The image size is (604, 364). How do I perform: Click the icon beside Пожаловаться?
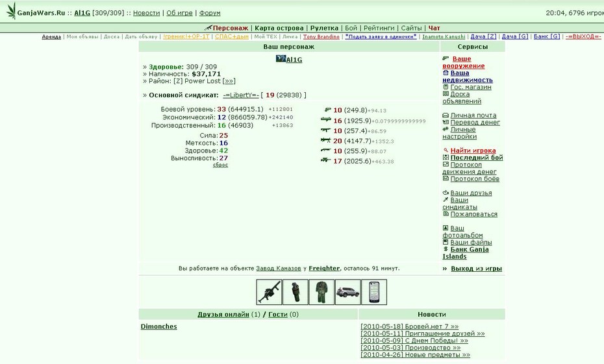click(446, 214)
